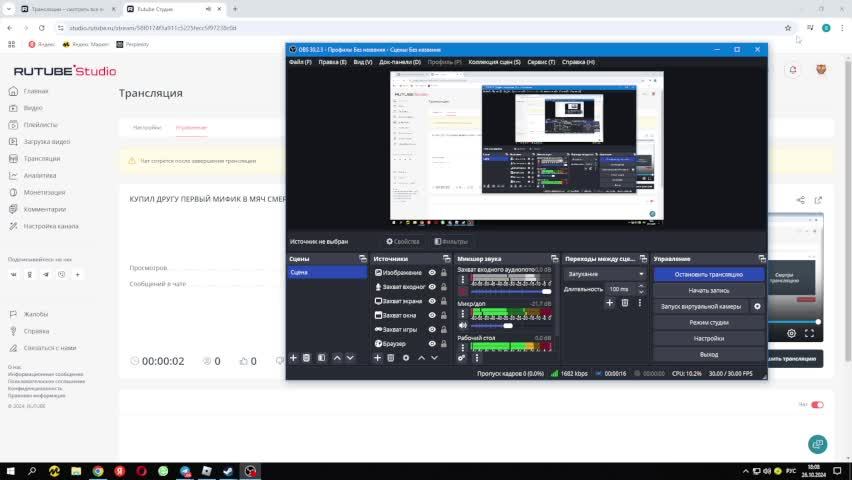Add a new source in Sources panel

pyautogui.click(x=377, y=358)
